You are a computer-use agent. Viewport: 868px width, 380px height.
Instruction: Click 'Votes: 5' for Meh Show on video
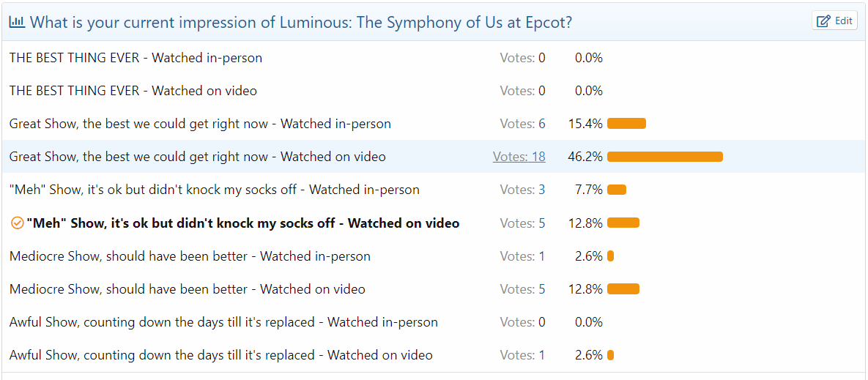pyautogui.click(x=522, y=223)
